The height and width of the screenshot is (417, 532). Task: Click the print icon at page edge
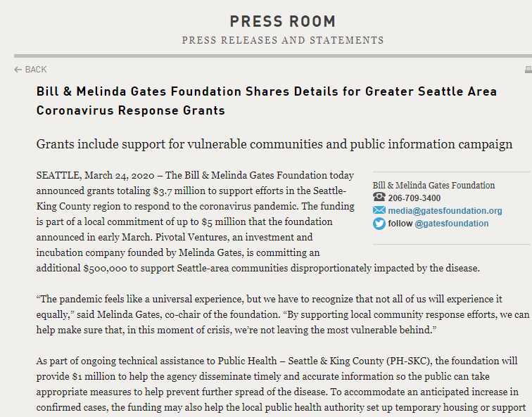tap(528, 70)
